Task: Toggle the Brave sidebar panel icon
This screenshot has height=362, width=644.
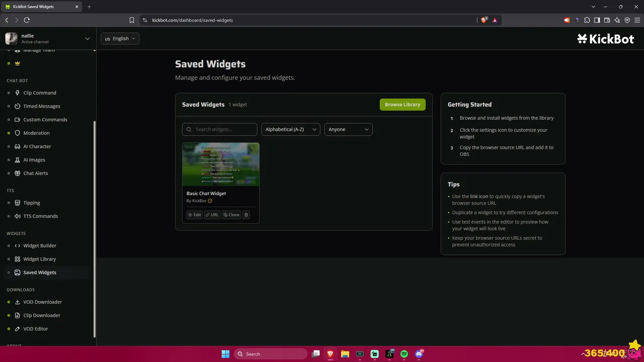Action: click(x=597, y=20)
